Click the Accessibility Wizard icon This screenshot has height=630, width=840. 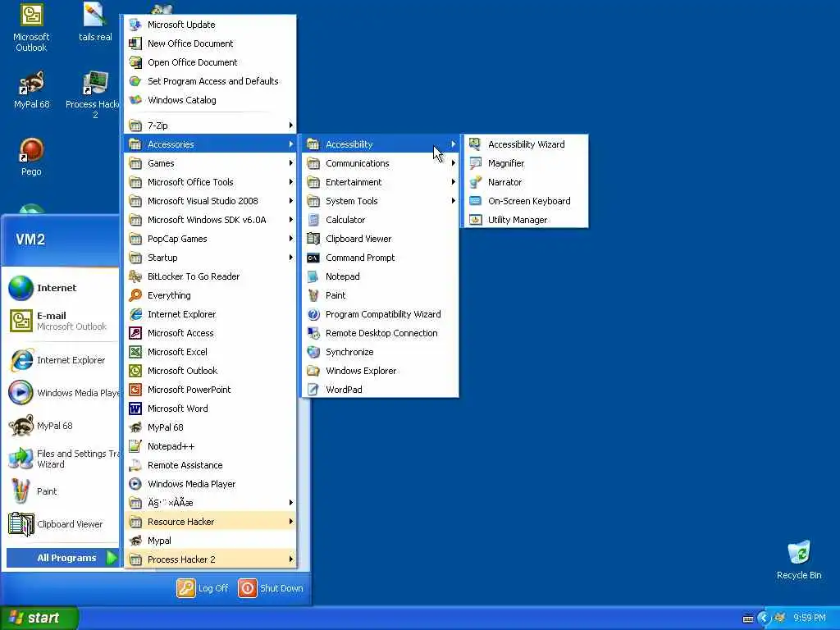pos(475,144)
